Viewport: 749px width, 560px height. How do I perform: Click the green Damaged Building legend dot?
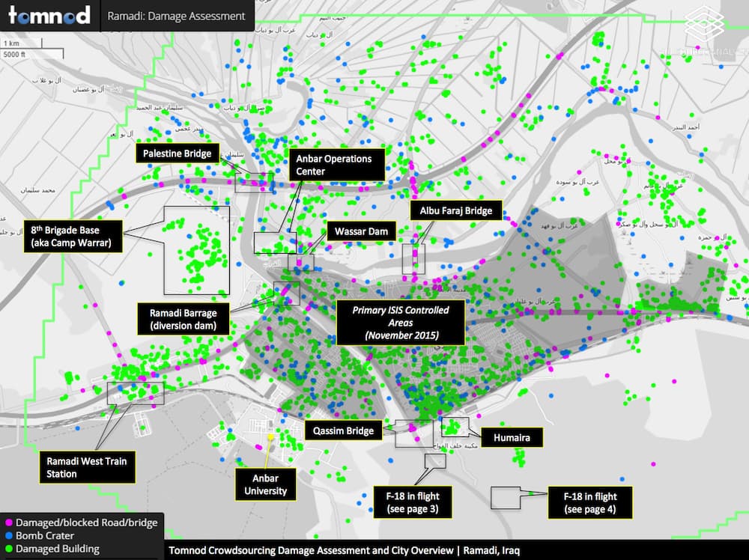(x=7, y=549)
